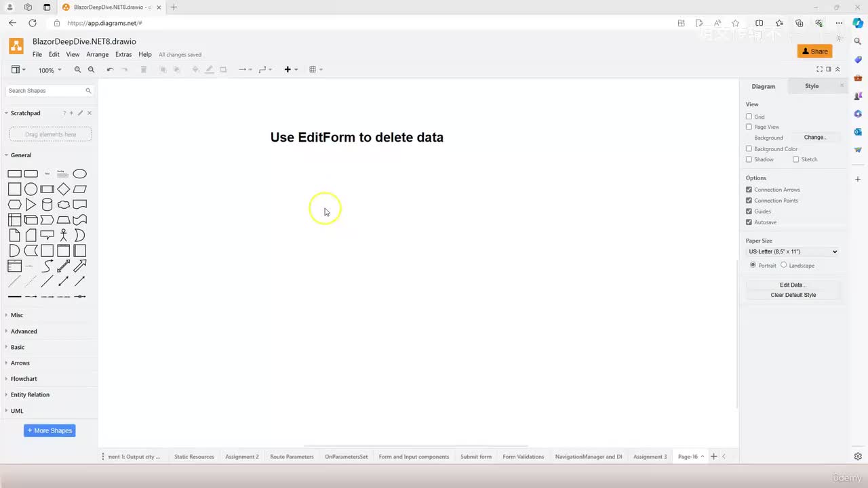Open the table dropdown in toolbar
This screenshot has width=868, height=488.
pos(316,70)
